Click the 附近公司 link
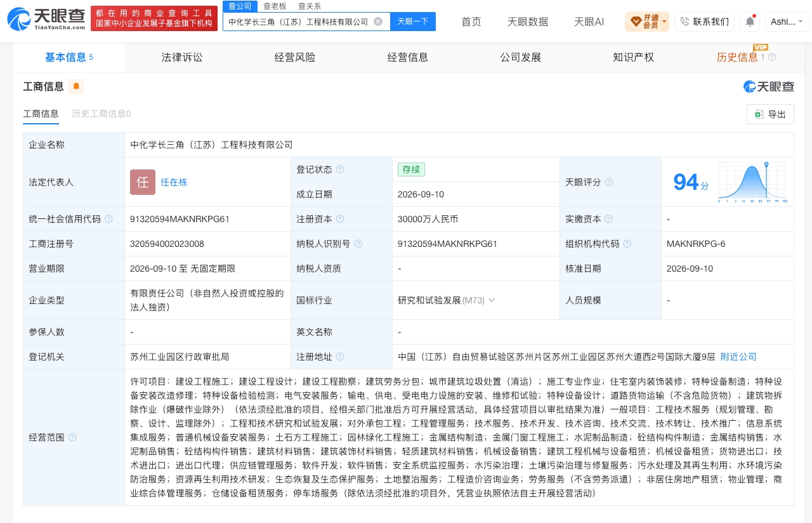The width and height of the screenshot is (812, 523). (x=738, y=357)
